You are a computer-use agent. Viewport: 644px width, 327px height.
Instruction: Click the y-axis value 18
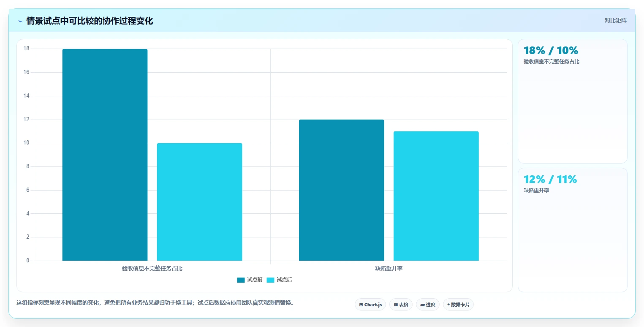27,49
